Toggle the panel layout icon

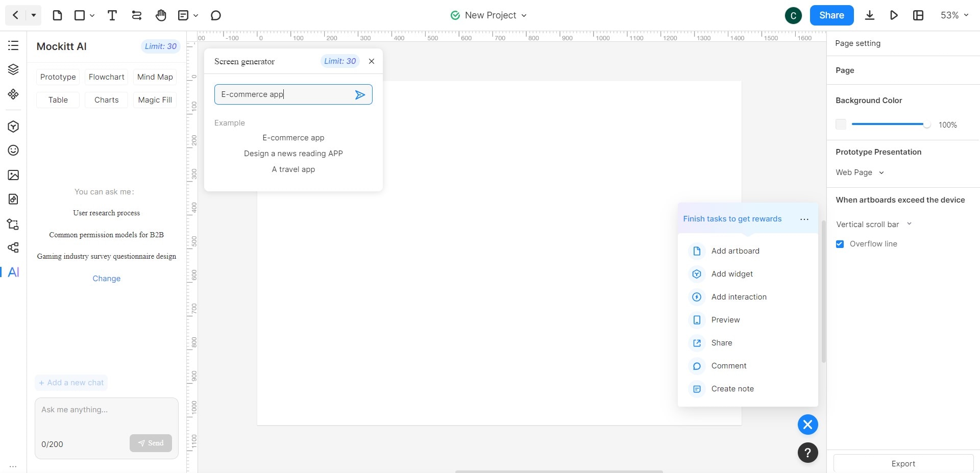pyautogui.click(x=918, y=15)
